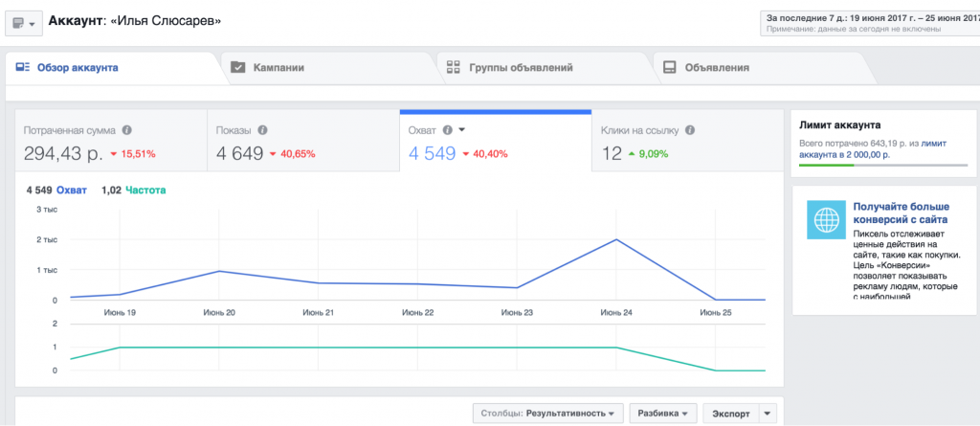Click info icon next to Показы
The image size is (980, 426).
pyautogui.click(x=262, y=130)
